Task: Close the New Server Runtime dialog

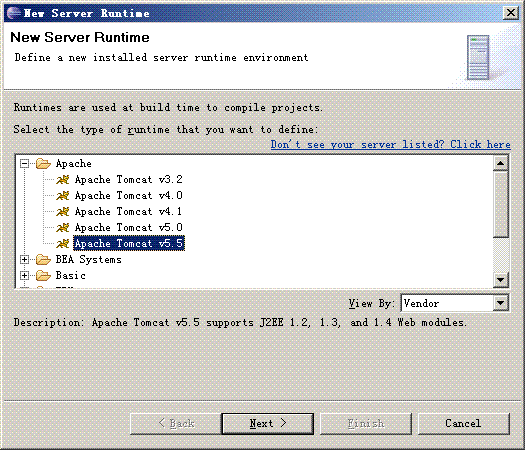Action: point(511,13)
